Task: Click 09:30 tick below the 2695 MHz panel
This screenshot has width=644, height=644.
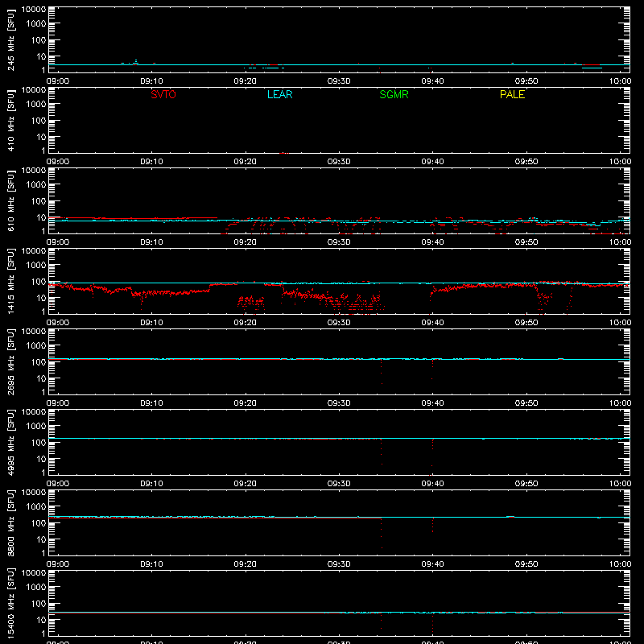Action: (339, 403)
